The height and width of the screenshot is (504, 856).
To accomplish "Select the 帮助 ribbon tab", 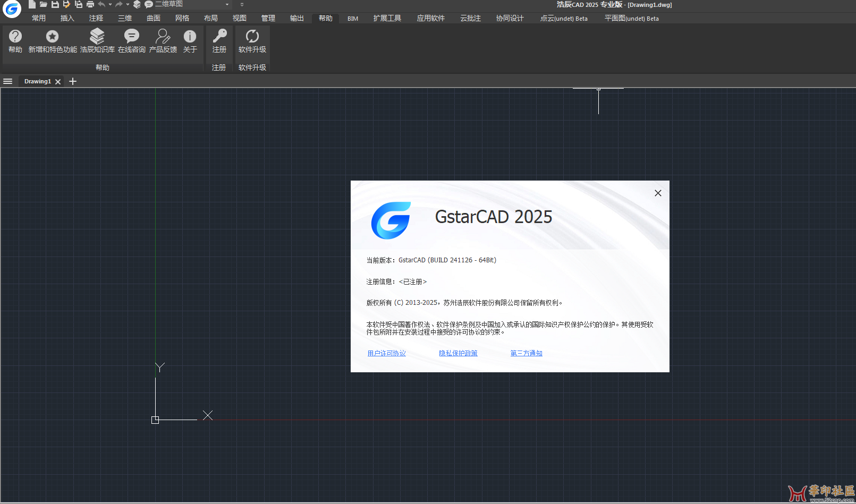I will pyautogui.click(x=326, y=18).
